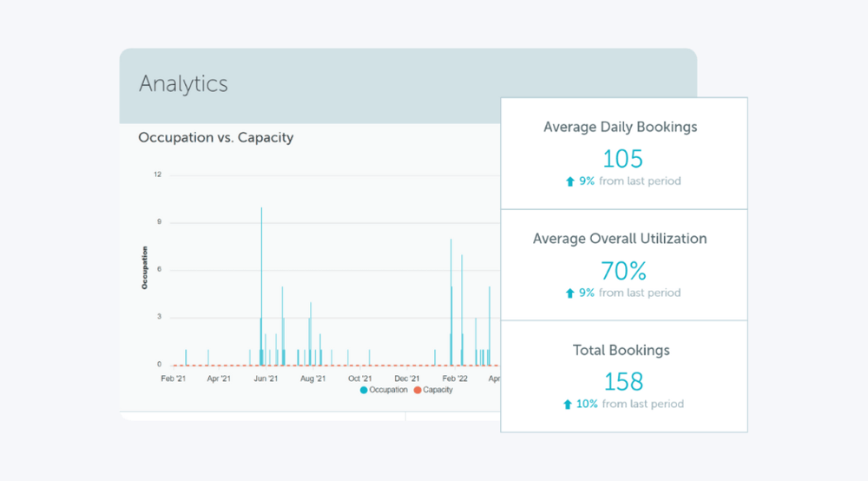Click up arrow under Average Daily Bookings
868x481 pixels.
[x=569, y=181]
